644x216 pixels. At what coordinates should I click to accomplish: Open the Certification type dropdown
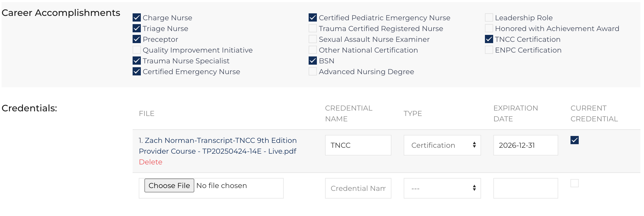[442, 145]
